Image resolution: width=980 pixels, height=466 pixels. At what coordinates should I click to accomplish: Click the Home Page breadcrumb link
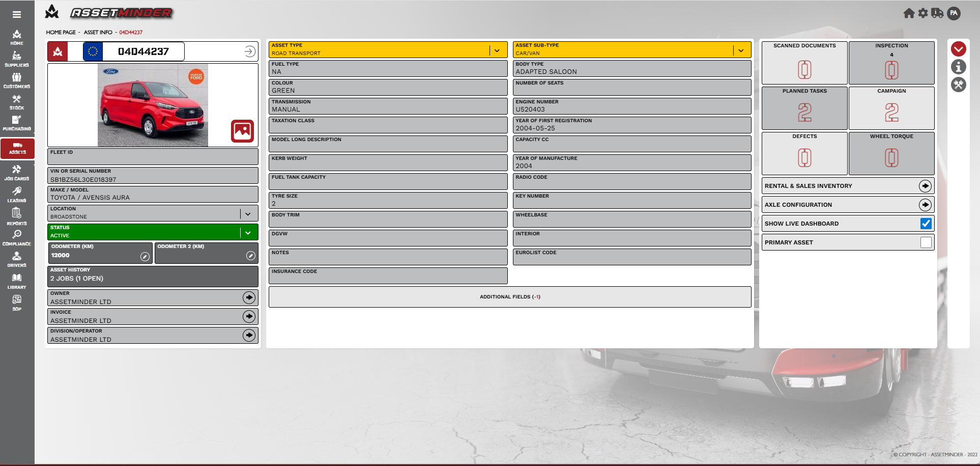pos(61,32)
